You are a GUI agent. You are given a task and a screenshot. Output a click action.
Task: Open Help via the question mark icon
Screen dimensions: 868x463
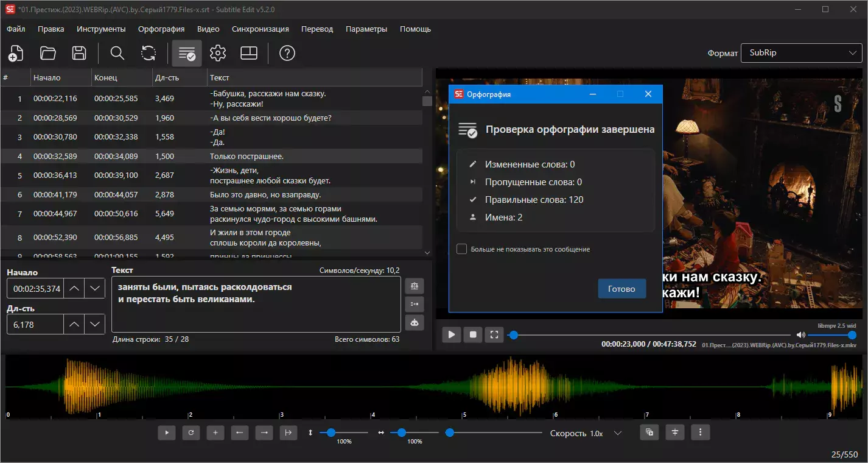click(287, 53)
